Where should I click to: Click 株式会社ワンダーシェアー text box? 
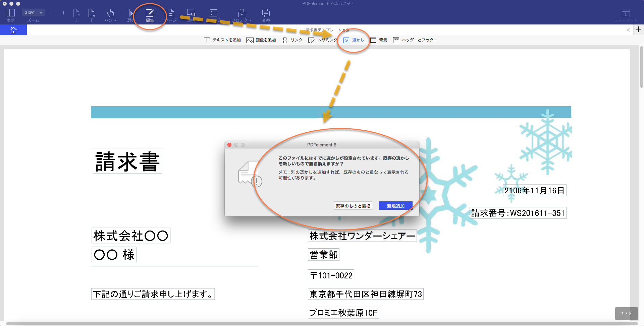tap(362, 236)
